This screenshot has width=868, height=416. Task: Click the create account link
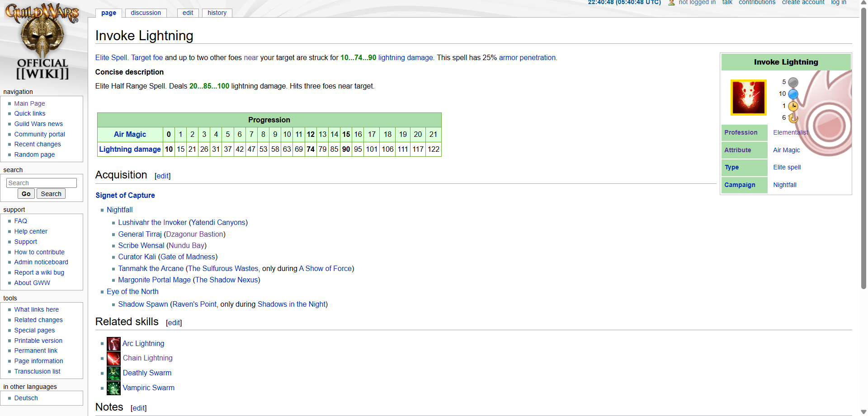[x=803, y=2]
